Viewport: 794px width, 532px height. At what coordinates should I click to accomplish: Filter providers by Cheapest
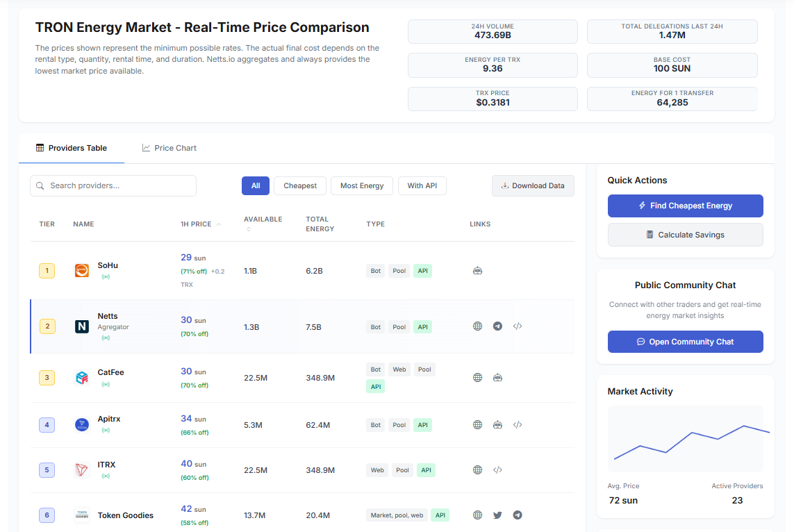point(300,186)
